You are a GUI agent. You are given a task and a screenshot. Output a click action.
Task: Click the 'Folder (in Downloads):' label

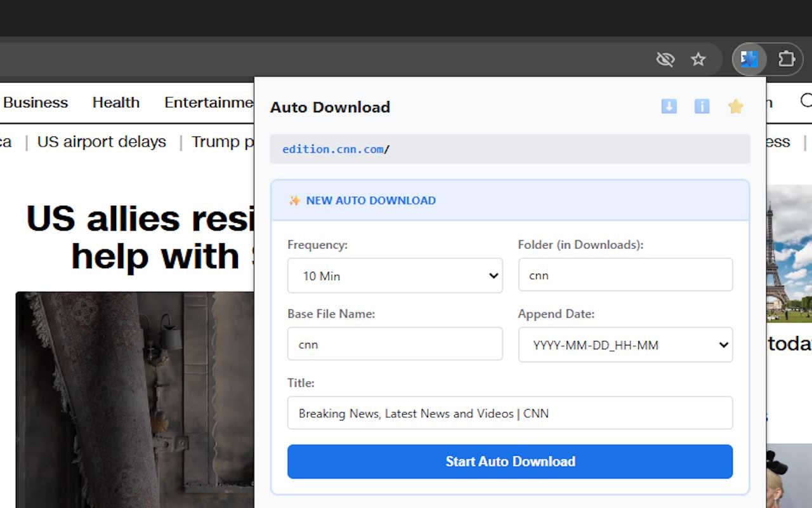click(580, 244)
